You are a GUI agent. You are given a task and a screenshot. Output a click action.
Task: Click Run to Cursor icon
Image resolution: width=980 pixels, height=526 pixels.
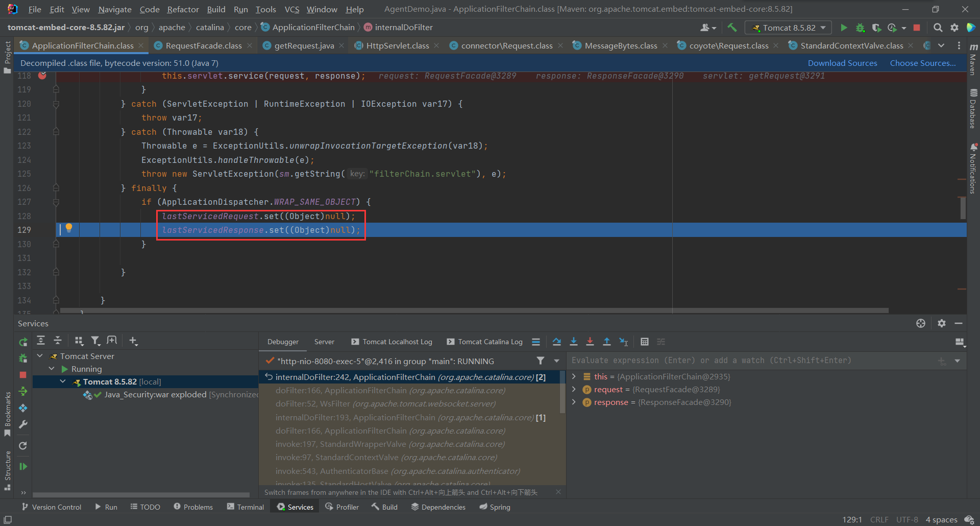tap(624, 342)
